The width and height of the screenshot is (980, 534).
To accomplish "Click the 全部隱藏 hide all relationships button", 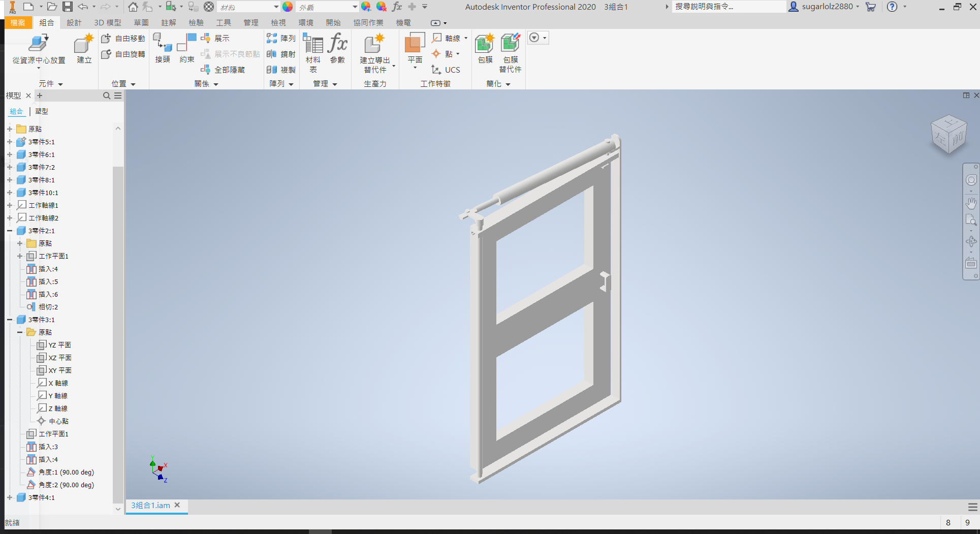I will (x=223, y=70).
